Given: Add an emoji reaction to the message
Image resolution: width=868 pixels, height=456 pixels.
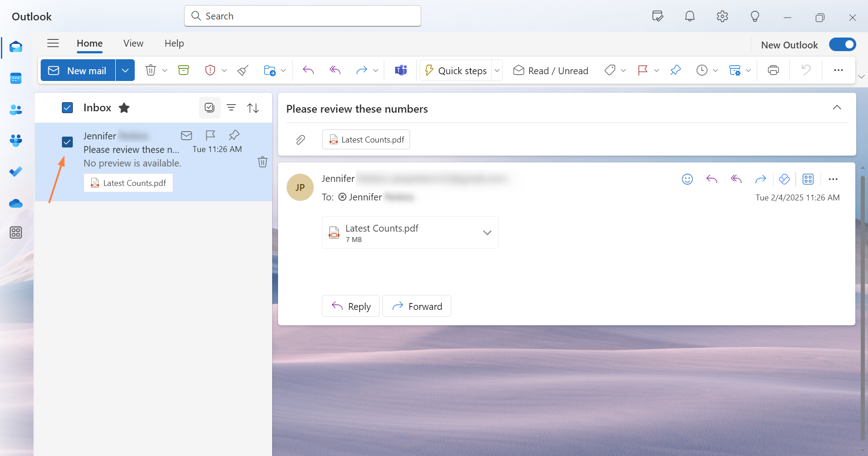Looking at the screenshot, I should [x=687, y=179].
